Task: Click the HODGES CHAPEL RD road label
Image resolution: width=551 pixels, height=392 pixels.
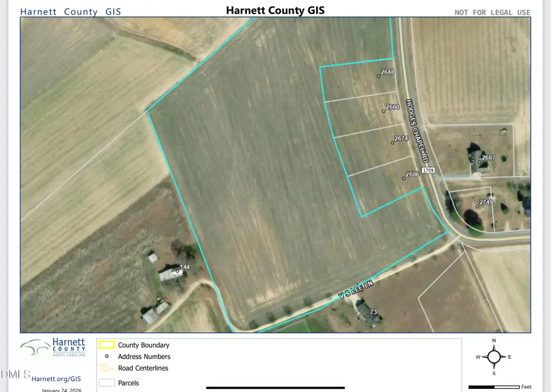Action: tap(417, 132)
